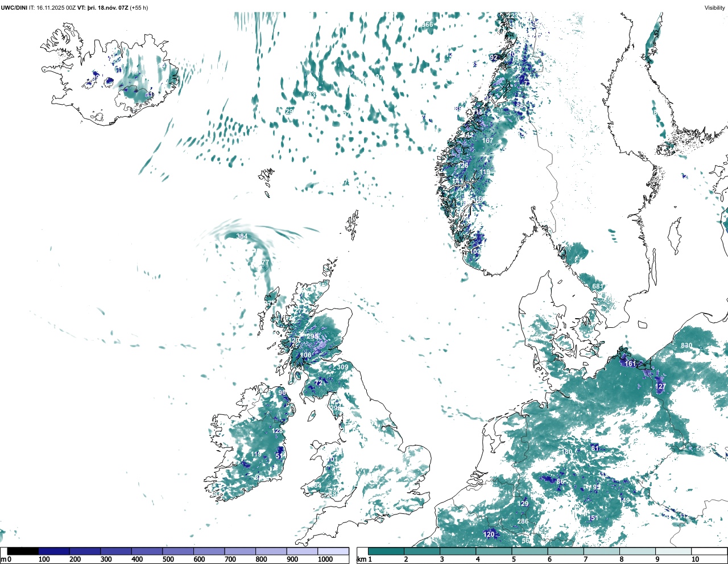Click the '681' value in Sweden

coord(598,286)
